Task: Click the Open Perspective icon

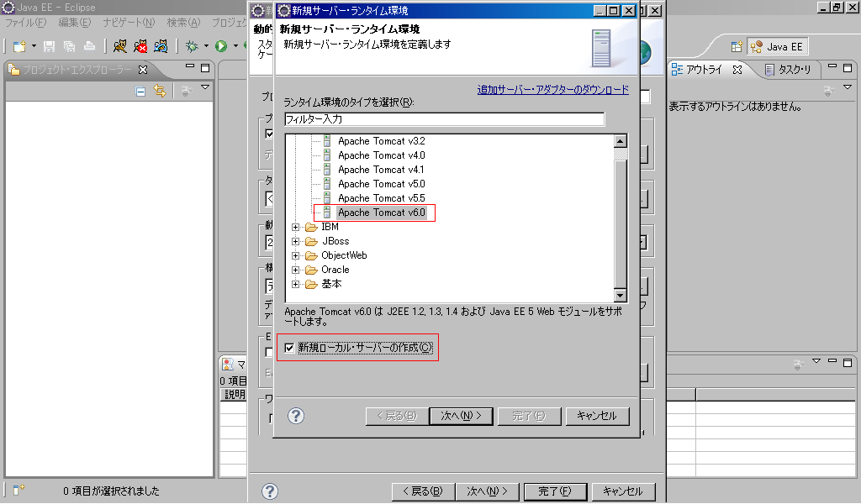Action: click(737, 46)
